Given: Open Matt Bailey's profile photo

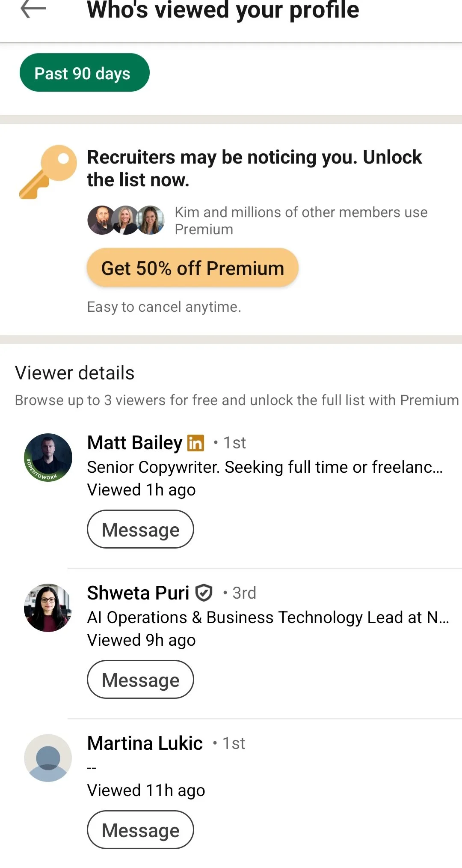Looking at the screenshot, I should 48,457.
